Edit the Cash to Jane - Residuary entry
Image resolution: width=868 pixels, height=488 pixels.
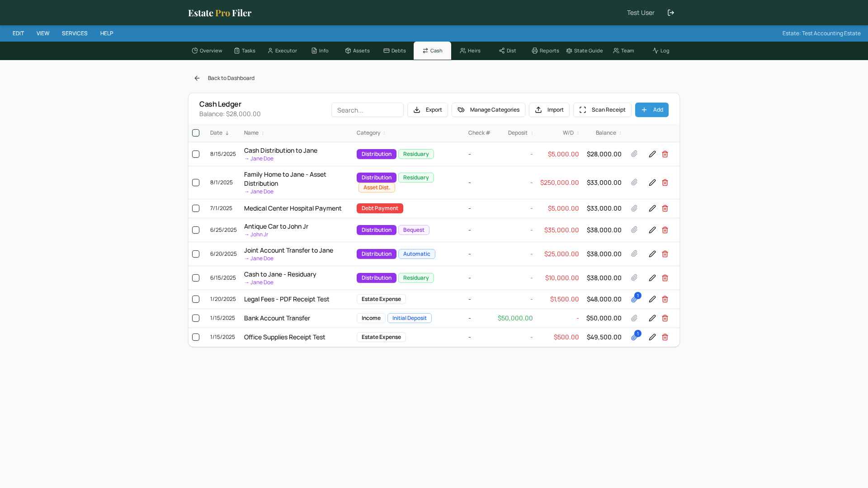point(652,278)
